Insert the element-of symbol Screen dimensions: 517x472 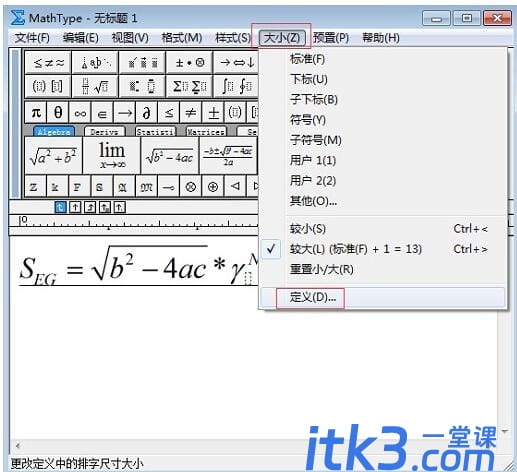[102, 113]
